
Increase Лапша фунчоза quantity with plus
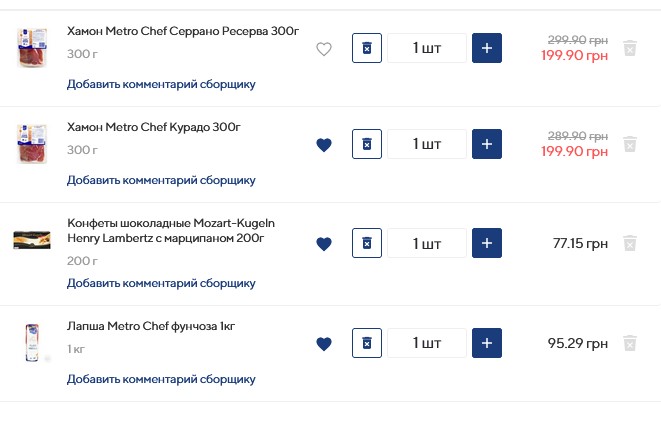tap(487, 343)
